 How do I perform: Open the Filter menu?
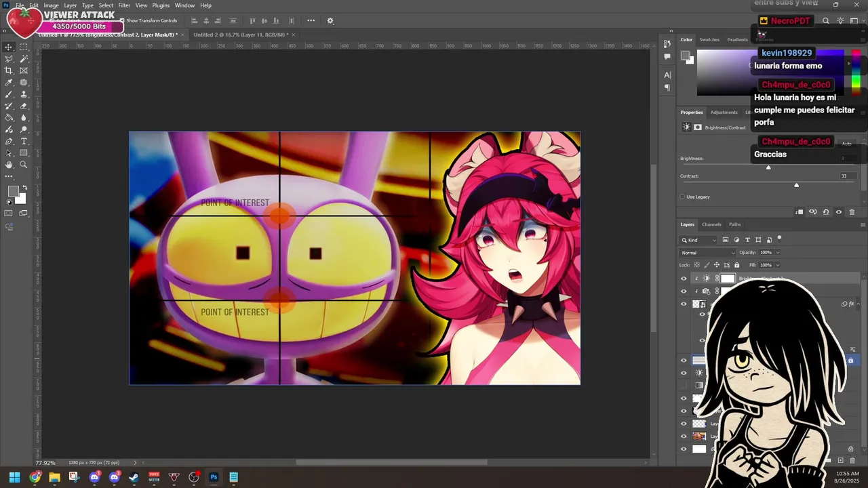pyautogui.click(x=124, y=5)
